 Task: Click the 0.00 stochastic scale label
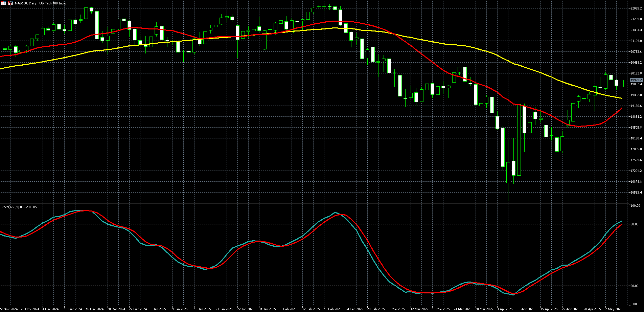coord(634,304)
